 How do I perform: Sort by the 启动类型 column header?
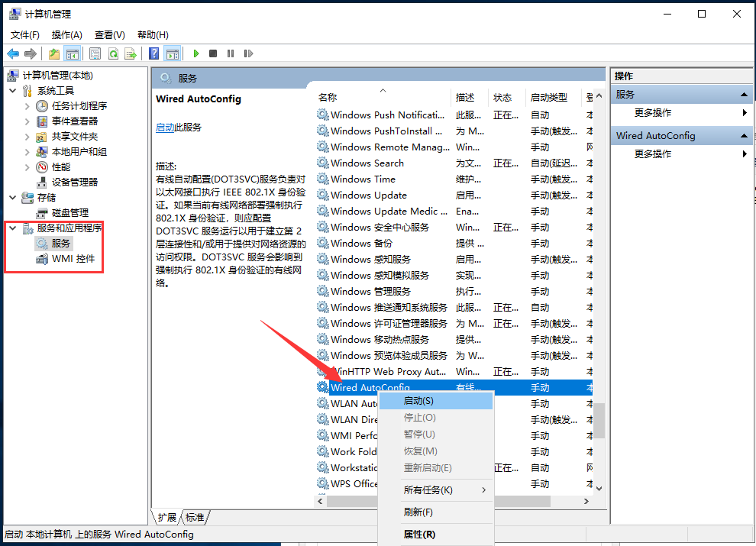(554, 98)
